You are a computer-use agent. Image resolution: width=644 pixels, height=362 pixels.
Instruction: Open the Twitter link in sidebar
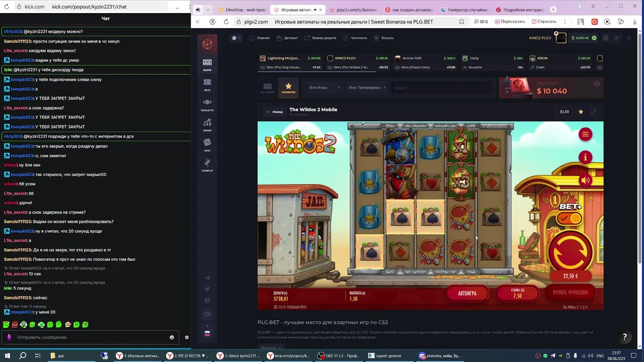(x=207, y=289)
